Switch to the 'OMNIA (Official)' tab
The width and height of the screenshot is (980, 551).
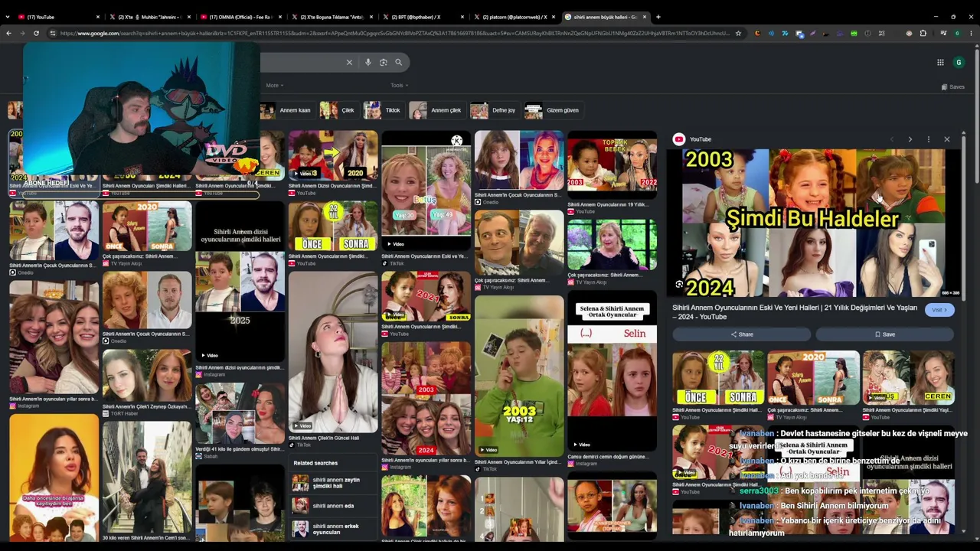(242, 17)
